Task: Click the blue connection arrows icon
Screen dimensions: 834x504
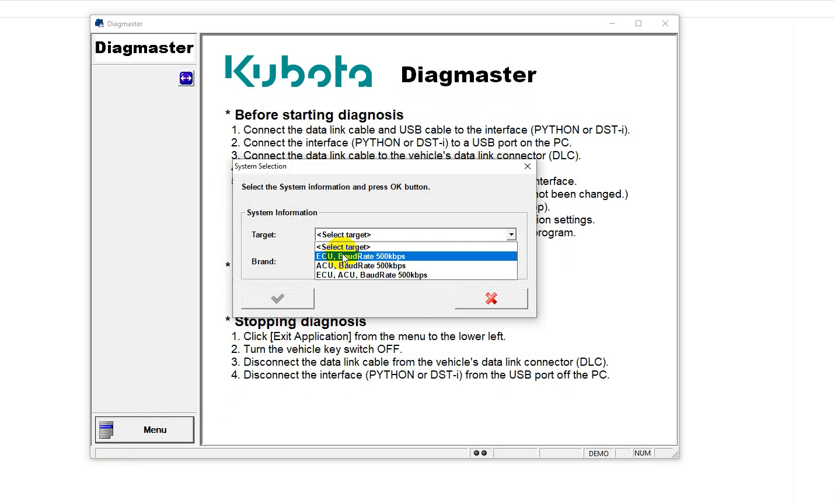Action: coord(186,78)
